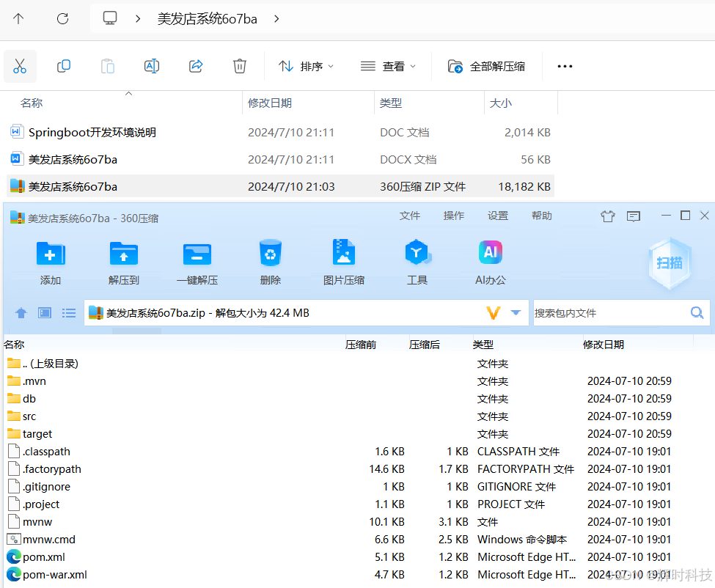Copy the selected file in Explorer toolbar
The image size is (715, 588).
point(63,66)
